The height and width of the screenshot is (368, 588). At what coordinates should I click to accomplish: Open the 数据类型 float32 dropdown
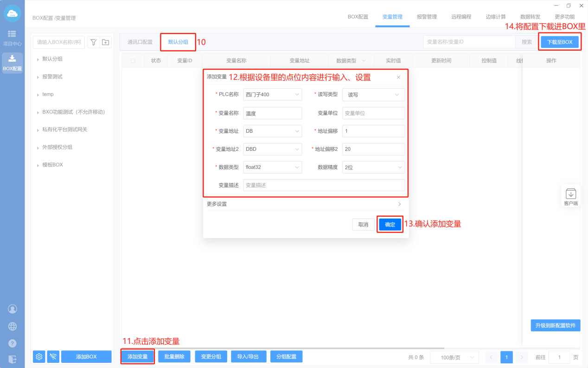point(272,167)
